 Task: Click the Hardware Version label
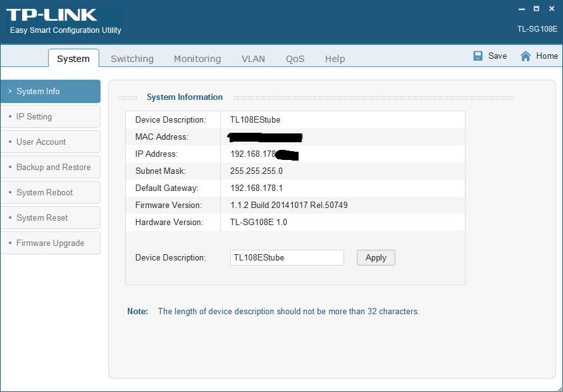(169, 222)
